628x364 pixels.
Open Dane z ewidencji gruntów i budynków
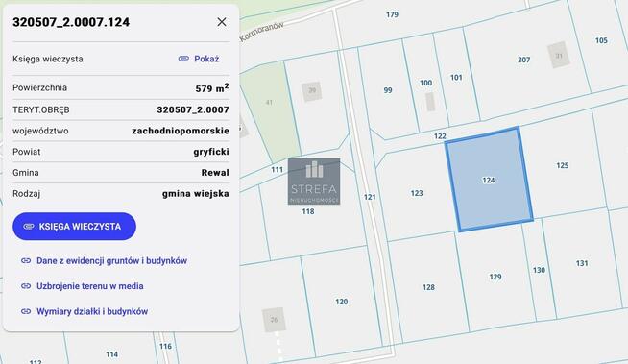(111, 260)
